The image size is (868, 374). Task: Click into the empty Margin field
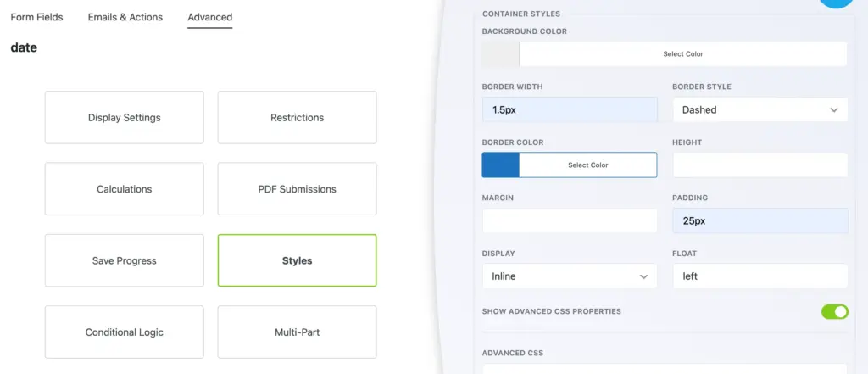[569, 220]
